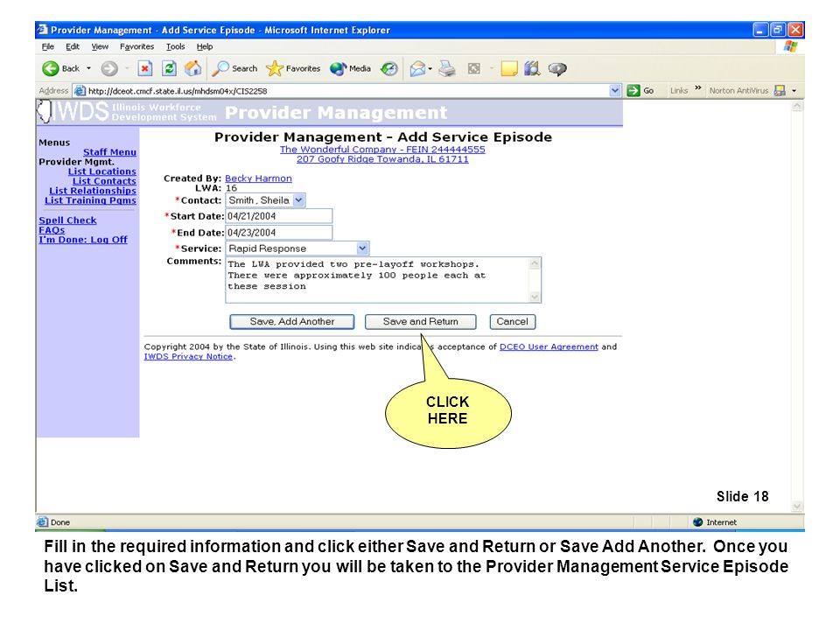
Task: Click the Back arrow icon
Action: click(x=51, y=68)
